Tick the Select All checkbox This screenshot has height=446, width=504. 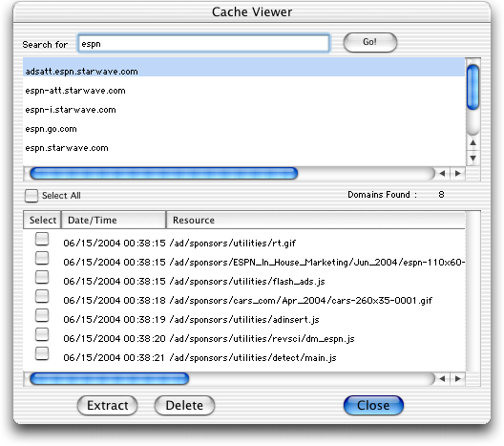(x=31, y=195)
